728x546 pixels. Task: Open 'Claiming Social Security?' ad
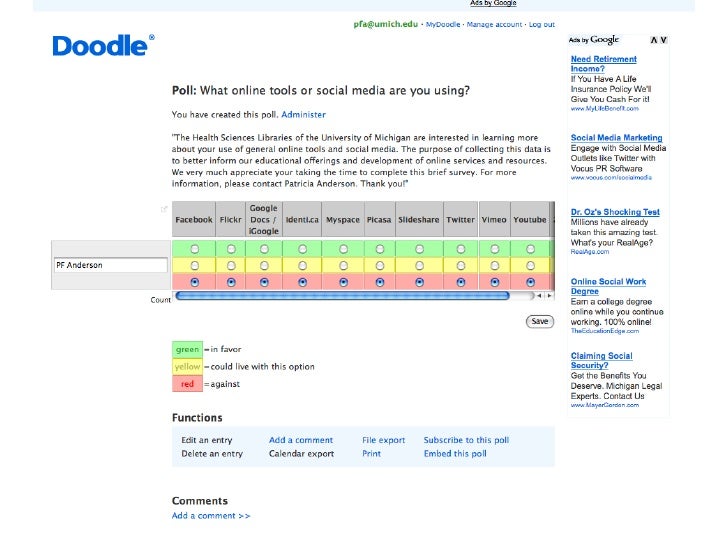[601, 361]
